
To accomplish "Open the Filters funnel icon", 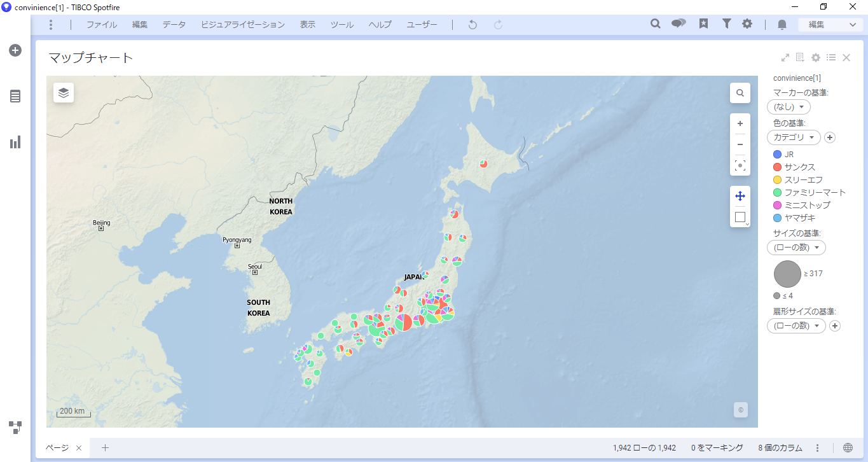I will coord(726,24).
